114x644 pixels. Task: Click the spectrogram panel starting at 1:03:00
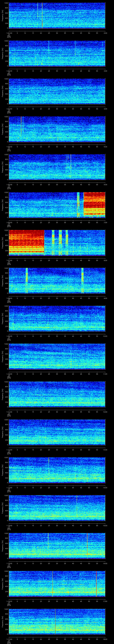(x=57, y=91)
